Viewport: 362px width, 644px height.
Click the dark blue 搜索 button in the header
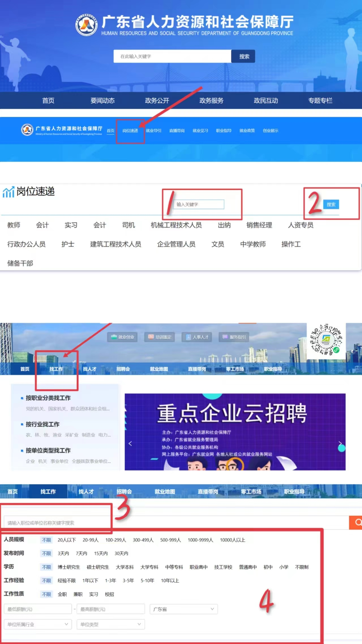(243, 56)
